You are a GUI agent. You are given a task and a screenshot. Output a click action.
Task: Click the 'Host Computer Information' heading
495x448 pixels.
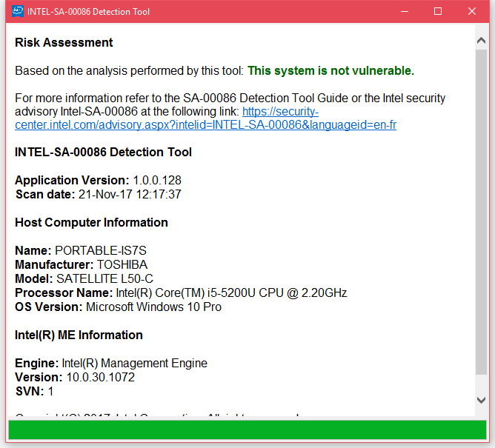click(x=92, y=222)
